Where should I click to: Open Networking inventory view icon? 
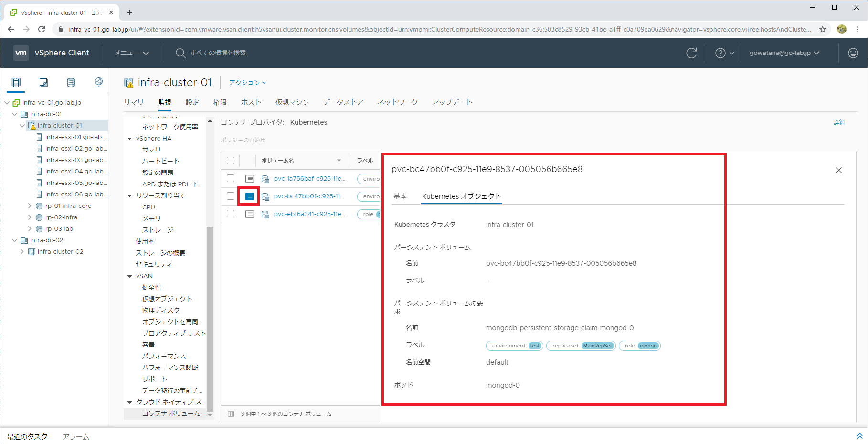coord(99,82)
